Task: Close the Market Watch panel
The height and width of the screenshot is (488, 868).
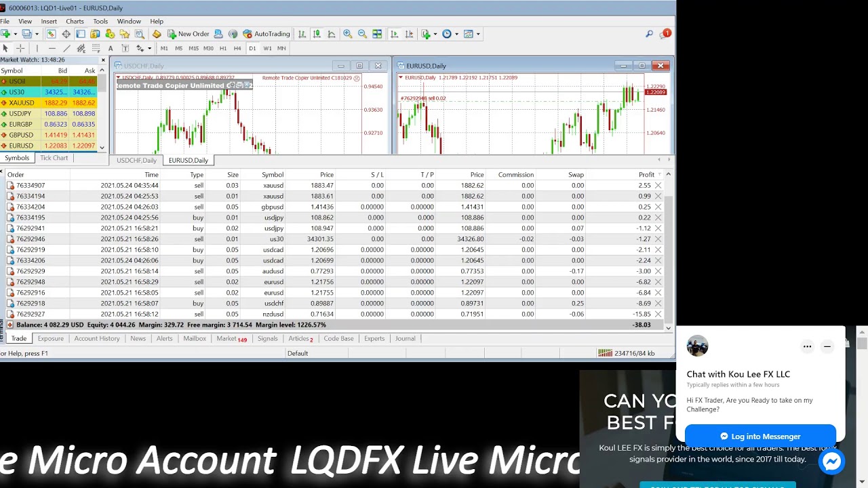Action: [x=103, y=60]
